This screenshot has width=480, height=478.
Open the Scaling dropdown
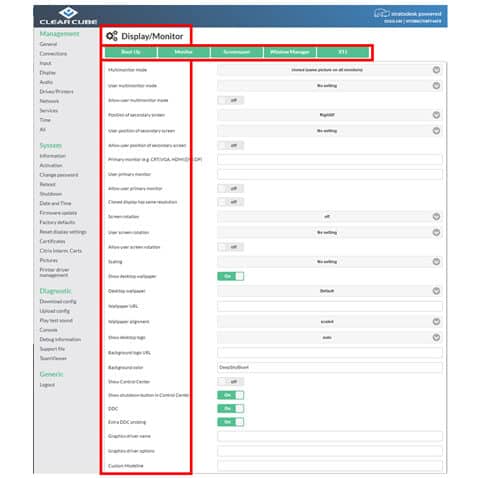(330, 262)
